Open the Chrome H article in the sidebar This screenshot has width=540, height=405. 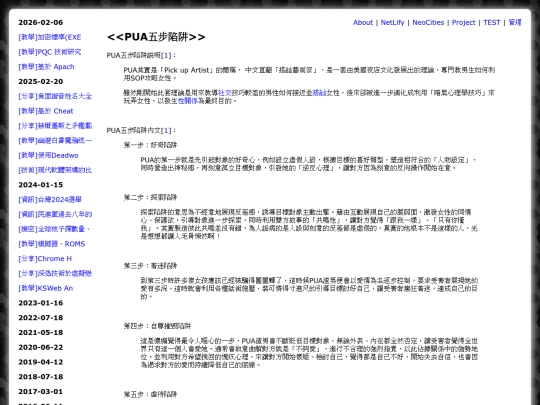click(x=45, y=259)
